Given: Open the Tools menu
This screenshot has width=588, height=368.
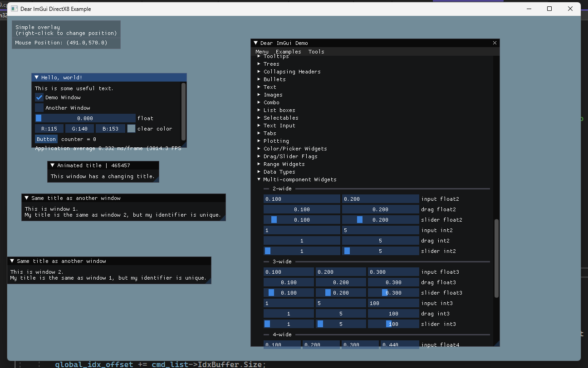Looking at the screenshot, I should [316, 51].
